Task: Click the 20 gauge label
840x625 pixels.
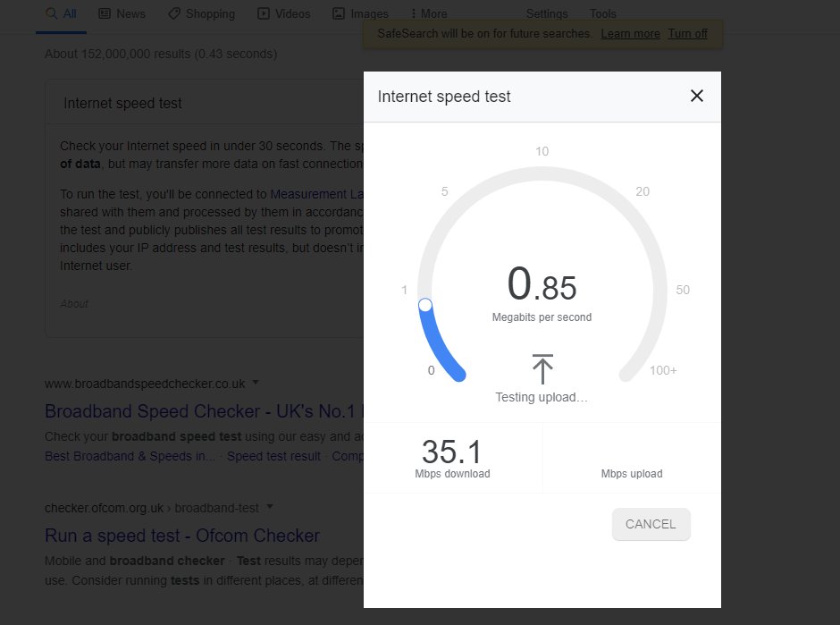Action: 643,191
